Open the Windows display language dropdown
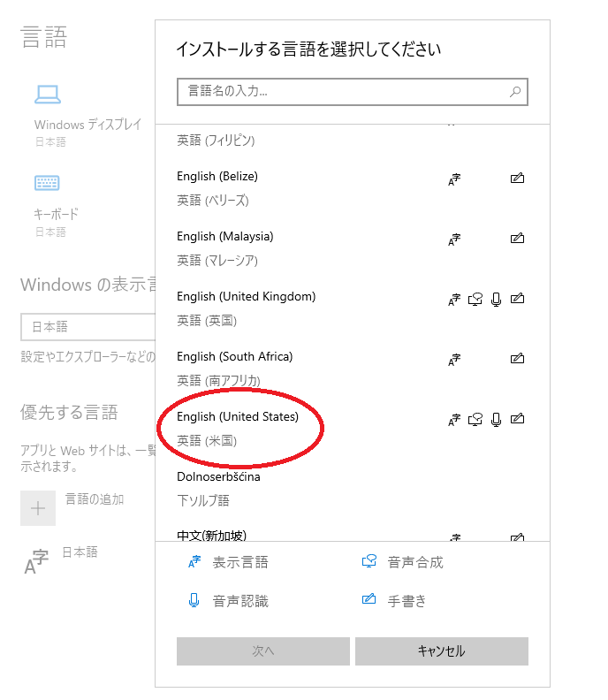Image resolution: width=608 pixels, height=700 pixels. coord(87,327)
